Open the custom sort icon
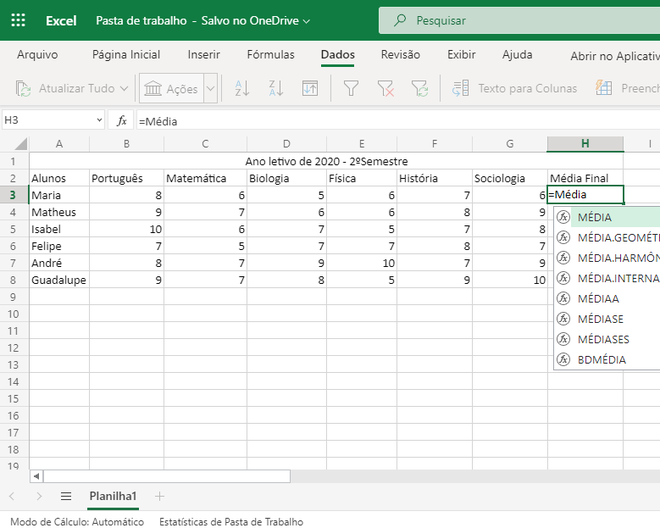The width and height of the screenshot is (660, 528). (310, 89)
